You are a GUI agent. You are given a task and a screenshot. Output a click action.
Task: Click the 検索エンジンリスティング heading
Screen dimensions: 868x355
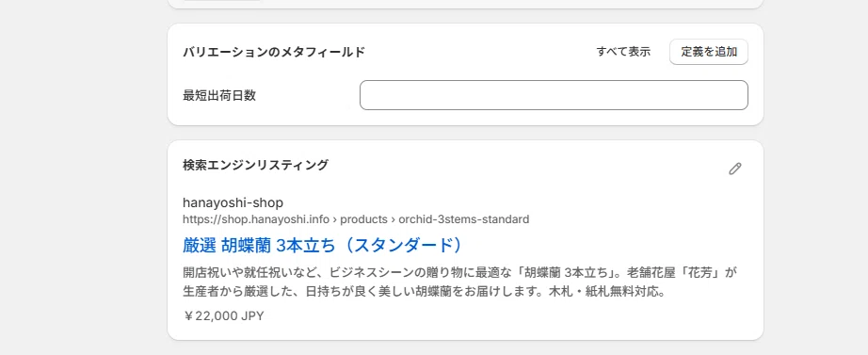pos(255,165)
